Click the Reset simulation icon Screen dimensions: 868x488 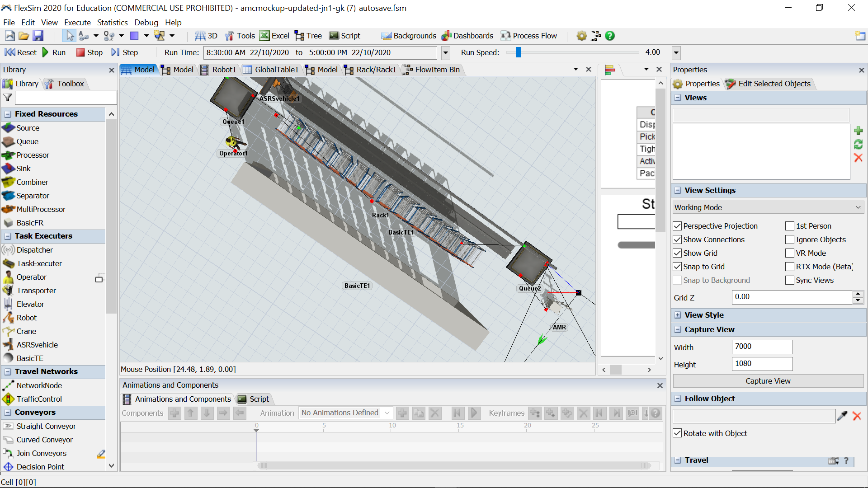pyautogui.click(x=10, y=52)
